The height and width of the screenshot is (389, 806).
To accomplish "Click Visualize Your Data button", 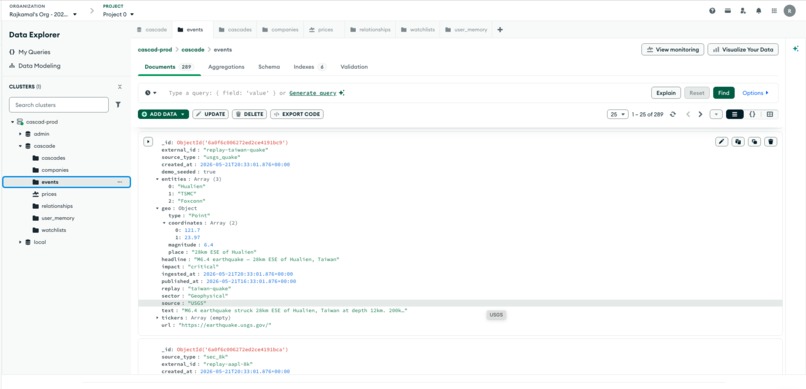I will click(743, 49).
